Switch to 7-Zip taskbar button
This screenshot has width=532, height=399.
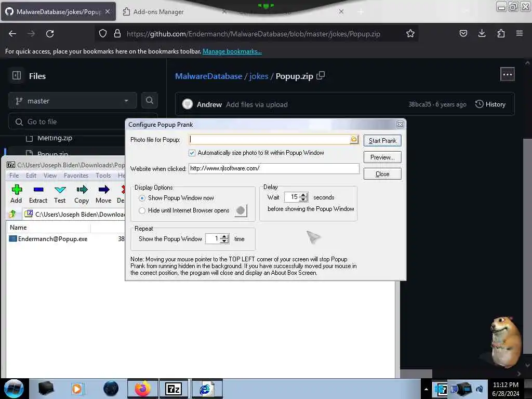[174, 389]
